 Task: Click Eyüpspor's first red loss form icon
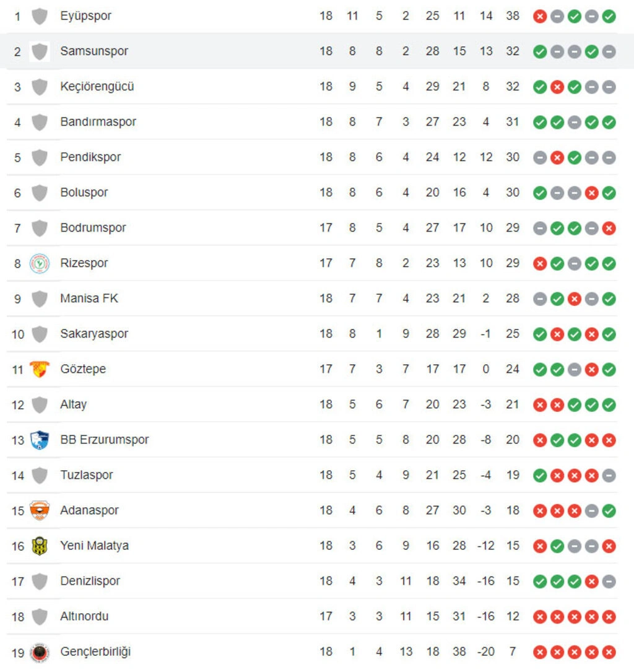pos(540,16)
